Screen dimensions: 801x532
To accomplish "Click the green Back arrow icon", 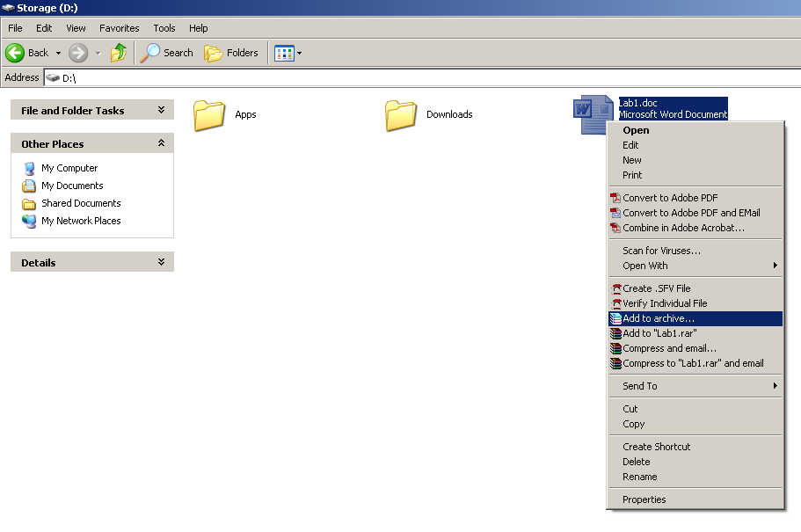I will [15, 53].
